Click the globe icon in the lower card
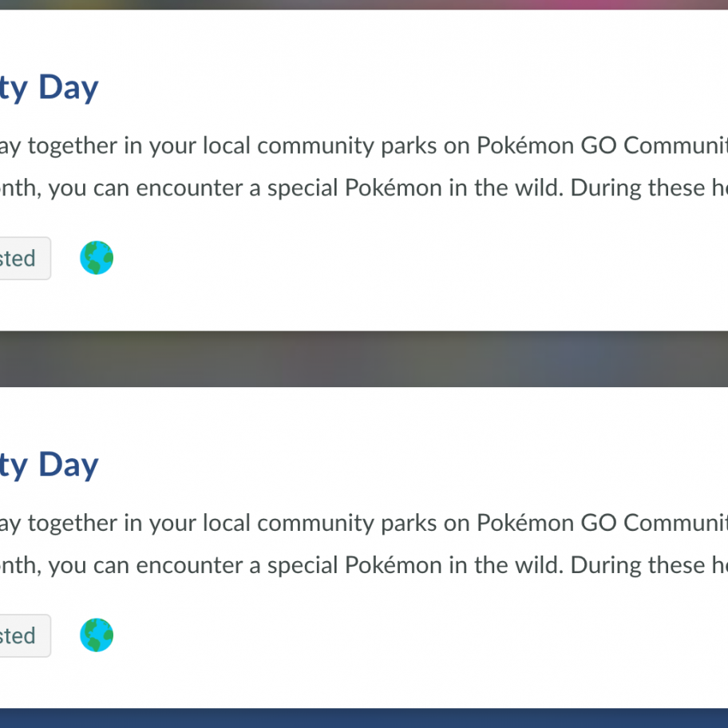Screen dimensions: 728x728 (97, 635)
